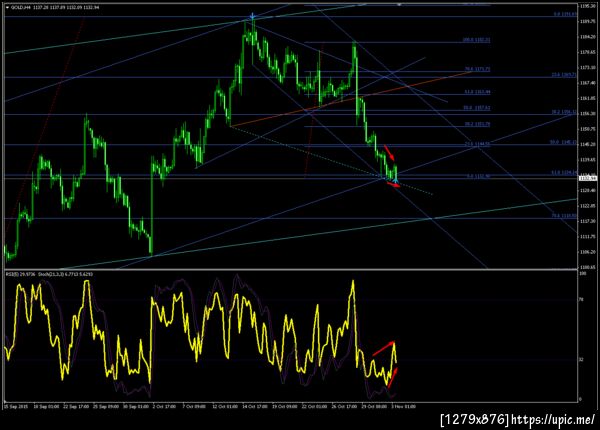Viewport: 600px width, 430px height.
Task: Click the Fibonacci 50.0 label near 1145
Action: [x=563, y=142]
